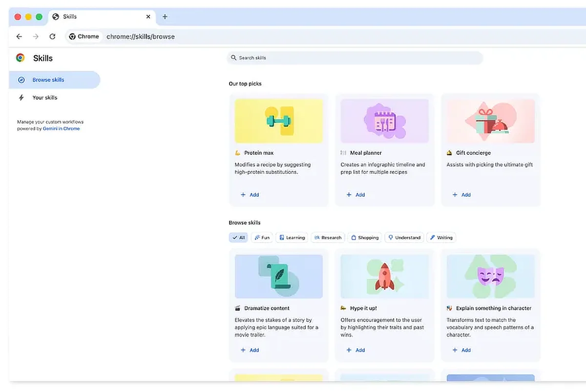Click the Chrome logo beside Skills heading
This screenshot has height=392, width=586.
[x=21, y=58]
